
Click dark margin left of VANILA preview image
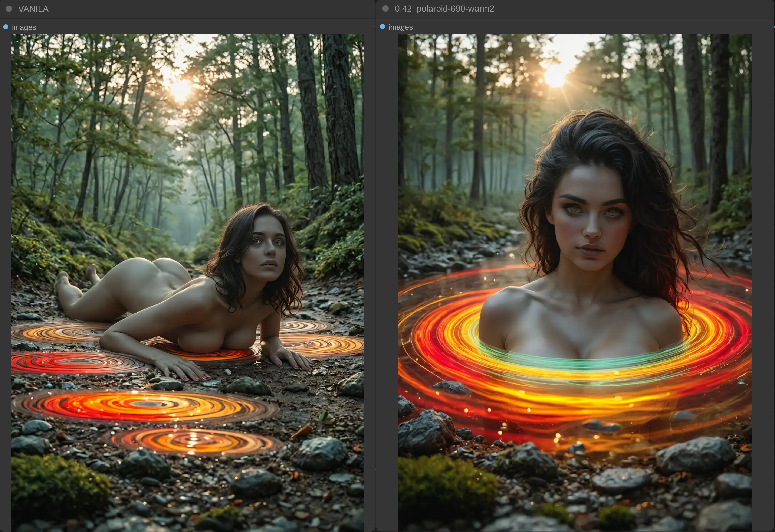[x=5, y=267]
